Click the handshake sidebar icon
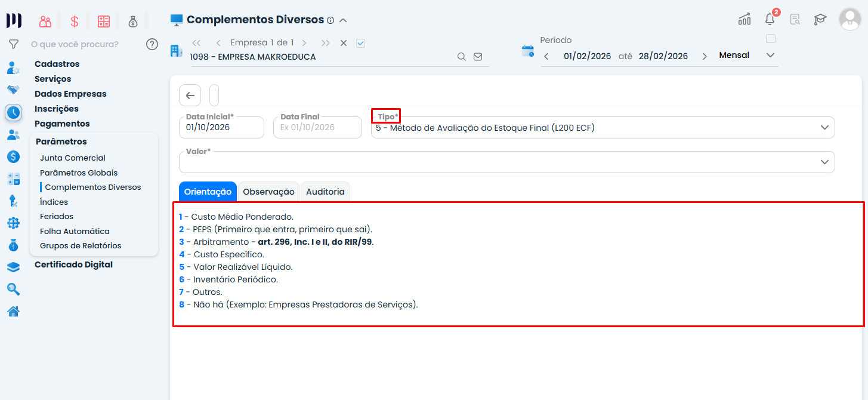This screenshot has width=868, height=400. [x=13, y=90]
